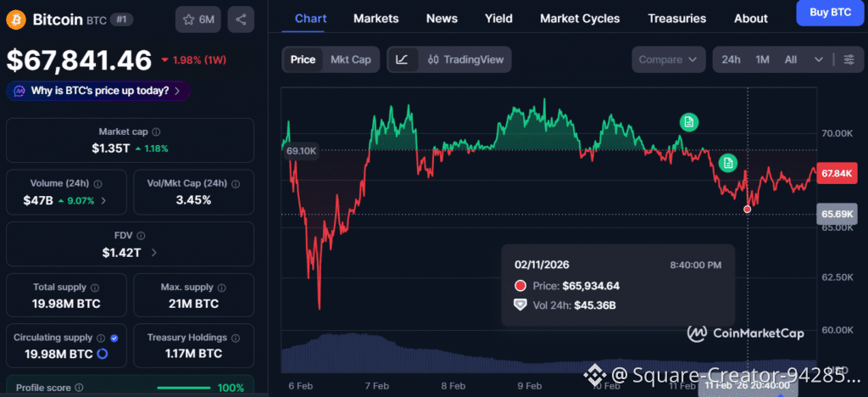Viewport: 868px width, 397px height.
Task: Open the Compare dropdown
Action: tap(668, 59)
